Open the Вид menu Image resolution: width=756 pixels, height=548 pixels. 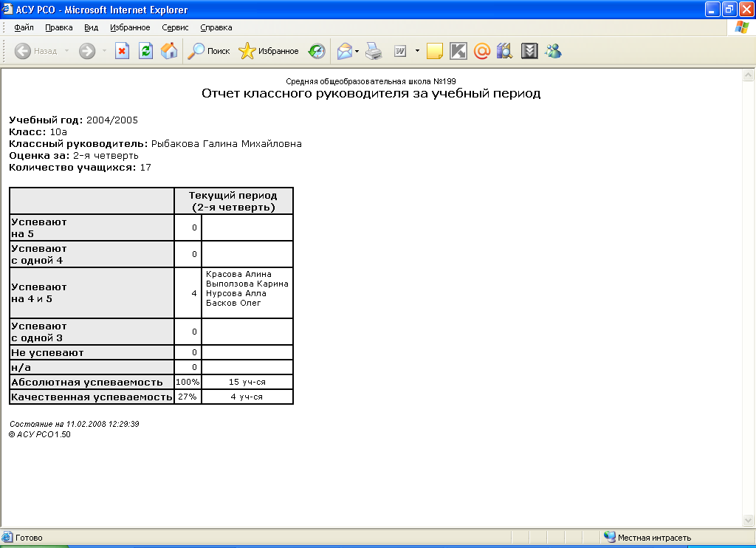tap(91, 27)
